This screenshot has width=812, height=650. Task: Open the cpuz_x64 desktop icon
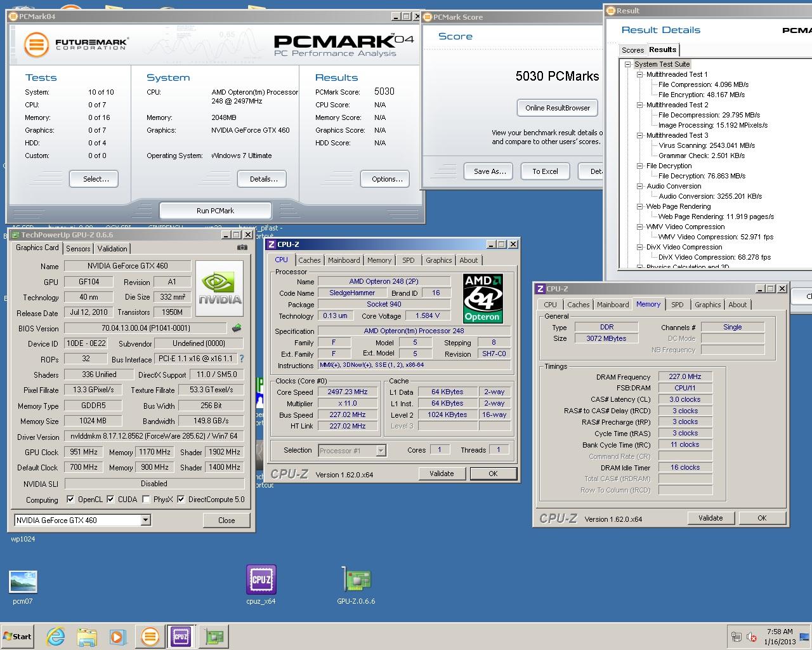[x=261, y=585]
